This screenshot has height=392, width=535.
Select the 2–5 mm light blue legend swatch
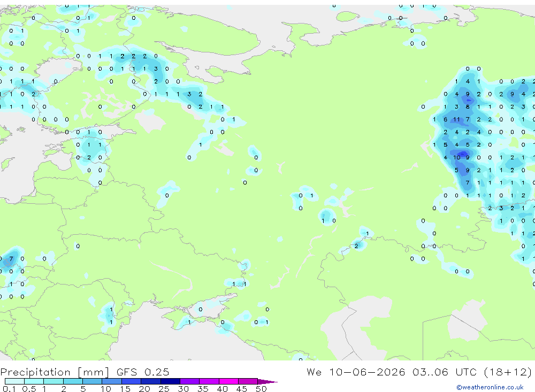tap(73, 381)
